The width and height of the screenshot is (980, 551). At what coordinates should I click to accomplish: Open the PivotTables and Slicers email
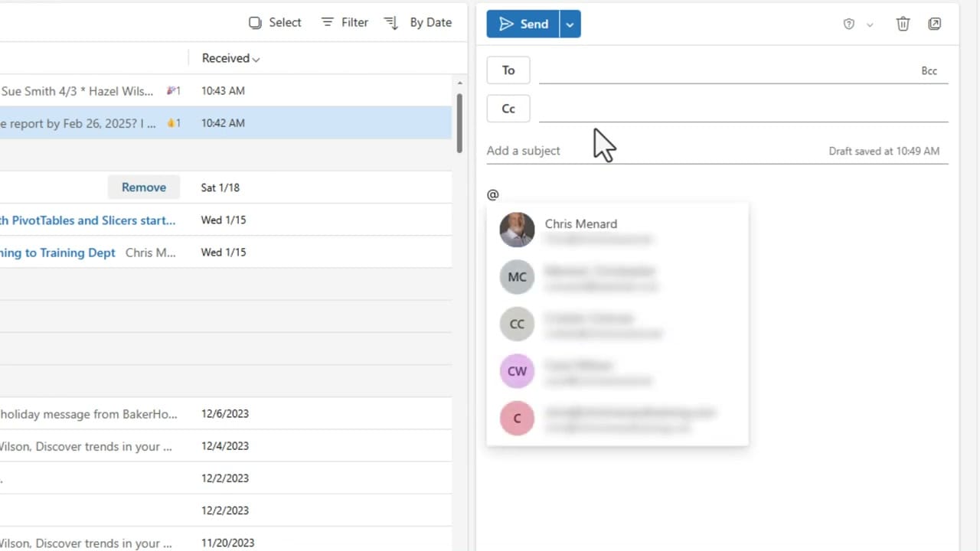88,220
